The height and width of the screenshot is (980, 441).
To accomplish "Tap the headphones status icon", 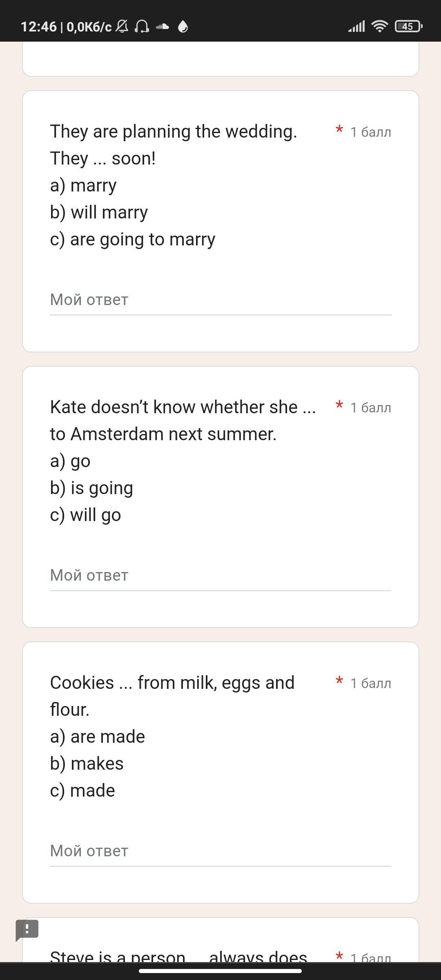I will pyautogui.click(x=142, y=27).
